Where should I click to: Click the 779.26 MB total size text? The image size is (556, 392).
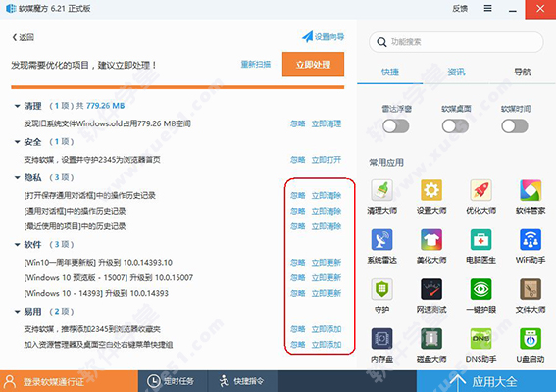[105, 106]
